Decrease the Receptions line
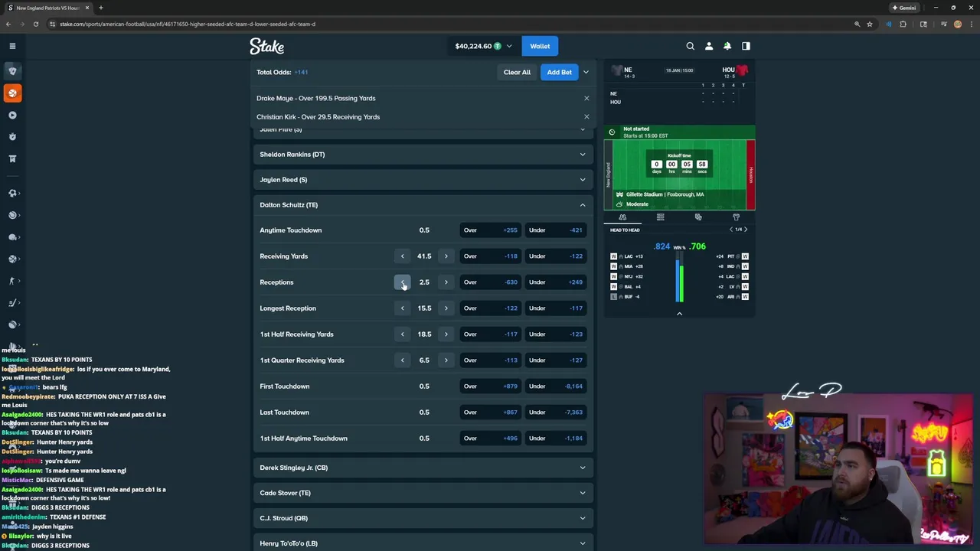Screen dimensions: 980x551 [x=402, y=282]
